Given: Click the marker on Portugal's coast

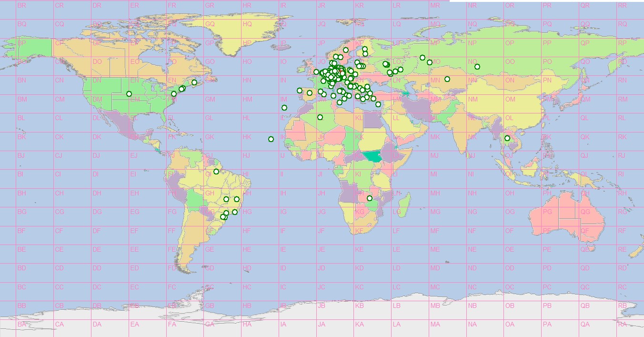Looking at the screenshot, I should [x=299, y=91].
